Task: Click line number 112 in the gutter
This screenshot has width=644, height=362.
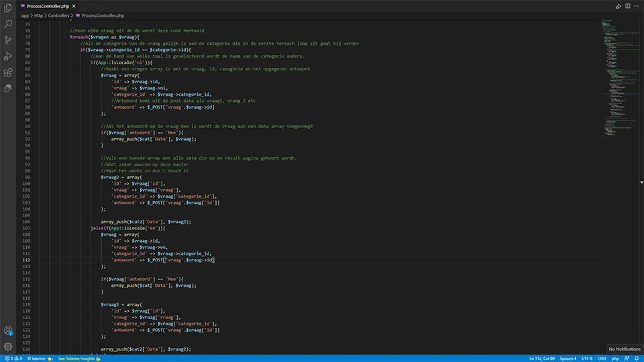Action: (x=26, y=260)
